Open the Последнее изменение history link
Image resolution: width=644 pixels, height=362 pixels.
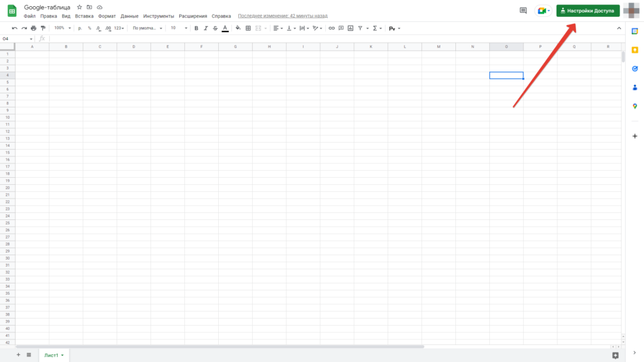click(x=282, y=16)
